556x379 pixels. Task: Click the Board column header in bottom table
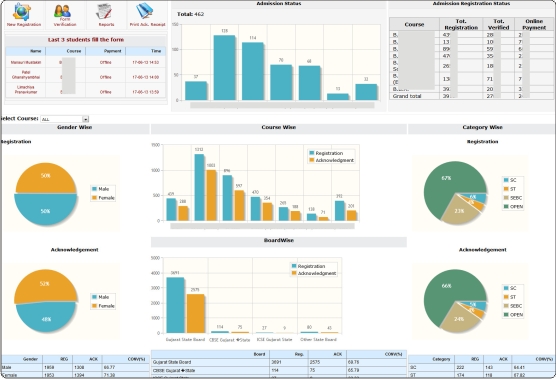click(x=260, y=354)
